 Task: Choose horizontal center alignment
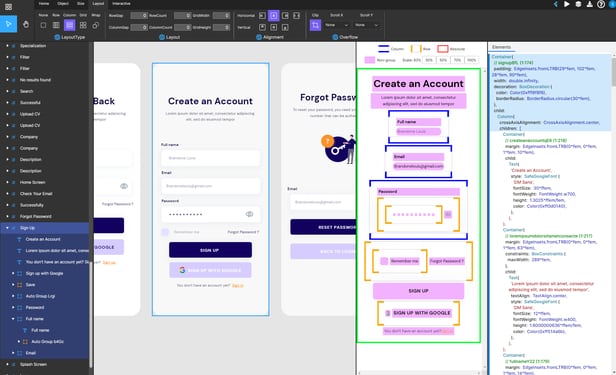coord(274,16)
